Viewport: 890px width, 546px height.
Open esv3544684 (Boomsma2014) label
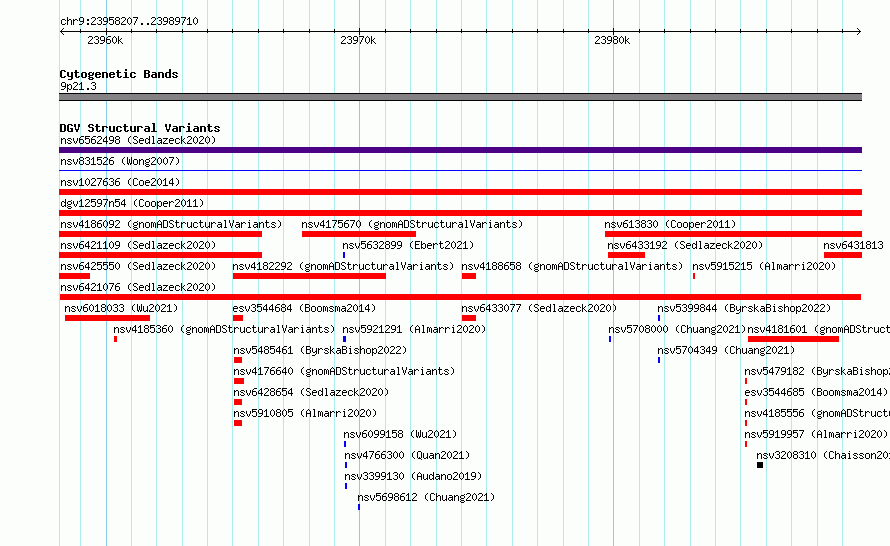point(304,308)
